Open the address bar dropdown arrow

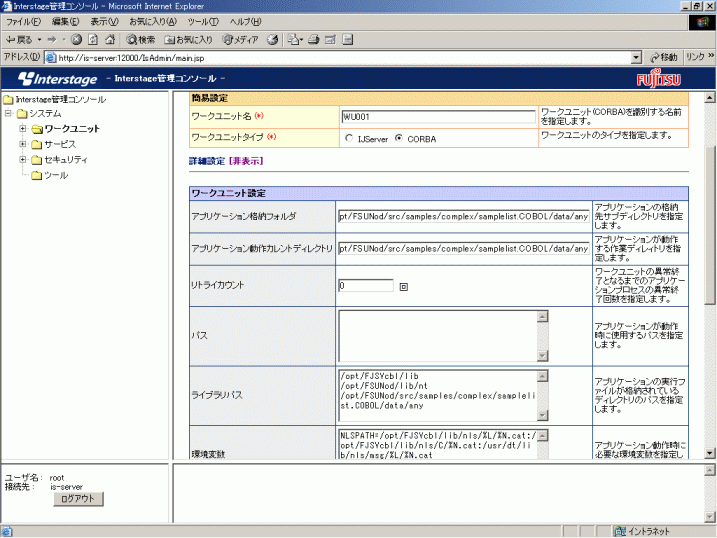[x=636, y=58]
